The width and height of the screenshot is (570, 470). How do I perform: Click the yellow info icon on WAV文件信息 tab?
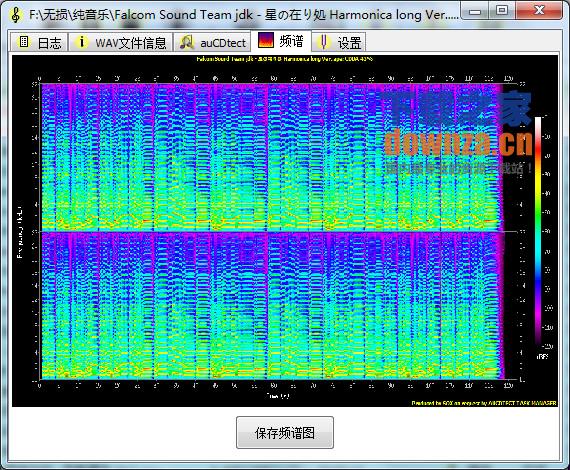tap(82, 42)
